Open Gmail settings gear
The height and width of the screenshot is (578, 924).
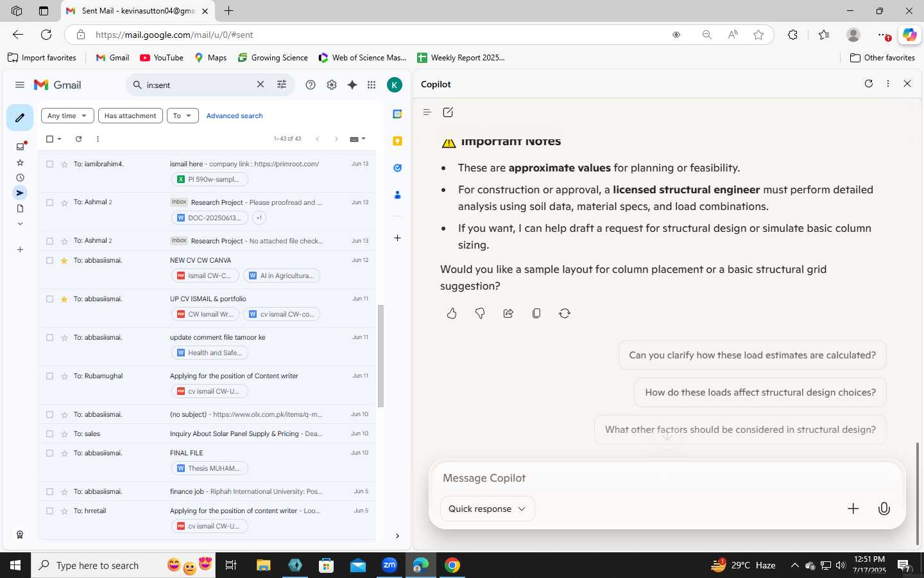pyautogui.click(x=332, y=85)
